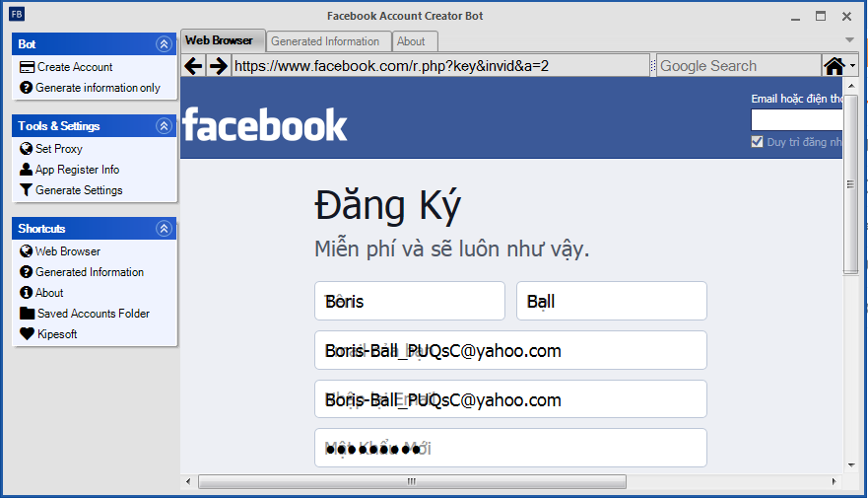The height and width of the screenshot is (498, 868).
Task: Click the Saved Accounts Folder icon
Action: 28,313
